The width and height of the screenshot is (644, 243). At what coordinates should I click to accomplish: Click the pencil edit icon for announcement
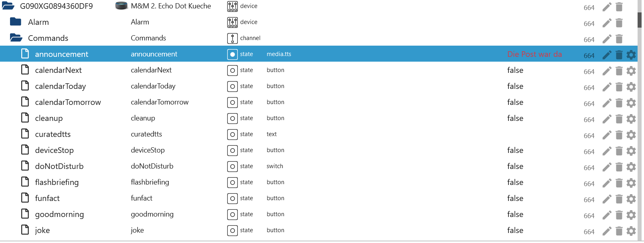tap(607, 55)
